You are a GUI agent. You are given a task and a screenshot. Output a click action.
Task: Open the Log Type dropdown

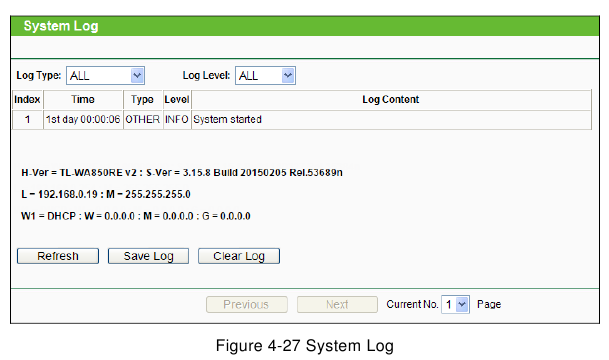(x=105, y=75)
